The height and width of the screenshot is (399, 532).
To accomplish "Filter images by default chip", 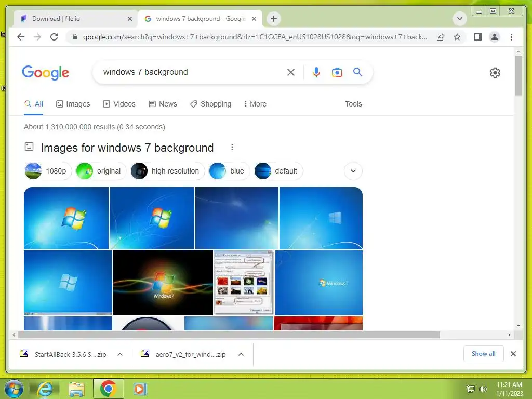I will click(x=278, y=171).
